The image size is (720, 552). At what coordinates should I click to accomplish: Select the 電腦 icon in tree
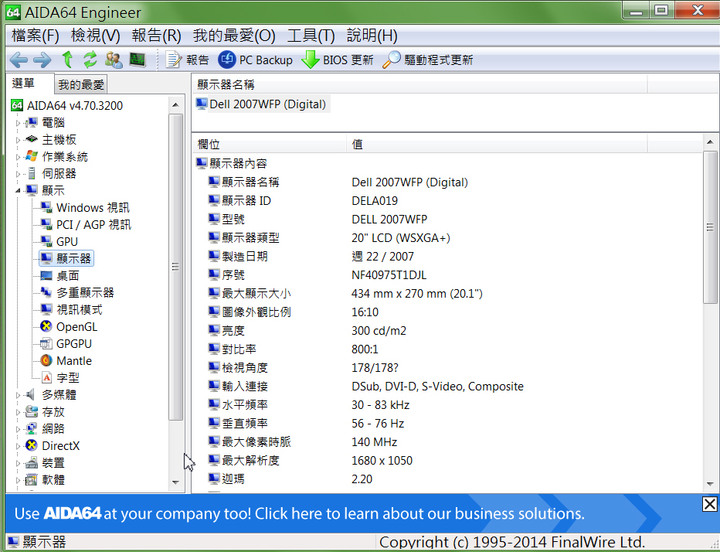click(x=31, y=123)
